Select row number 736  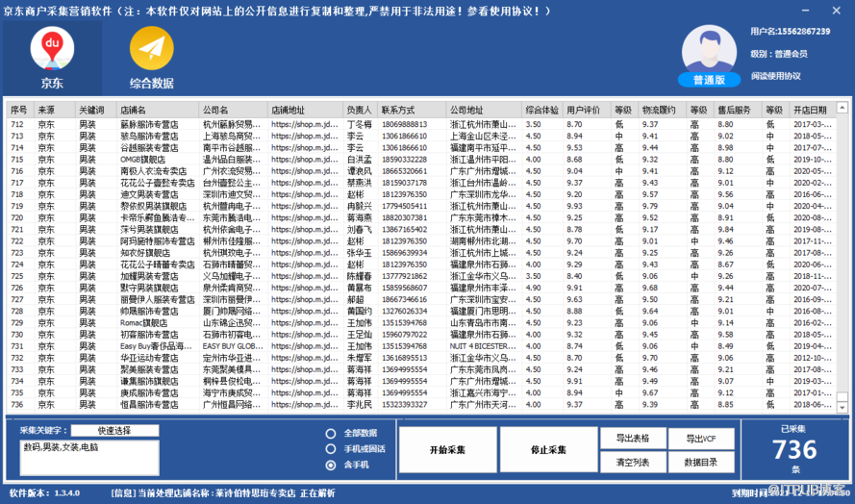(x=17, y=404)
